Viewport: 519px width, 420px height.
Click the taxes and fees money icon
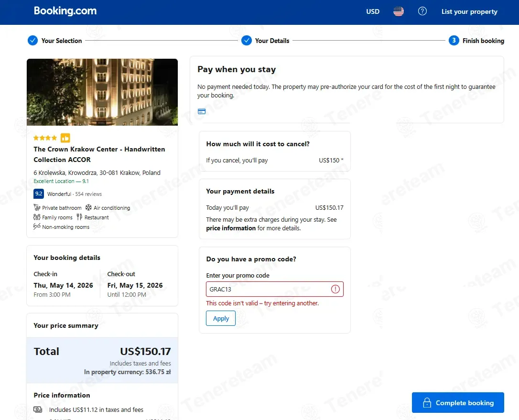(x=38, y=409)
